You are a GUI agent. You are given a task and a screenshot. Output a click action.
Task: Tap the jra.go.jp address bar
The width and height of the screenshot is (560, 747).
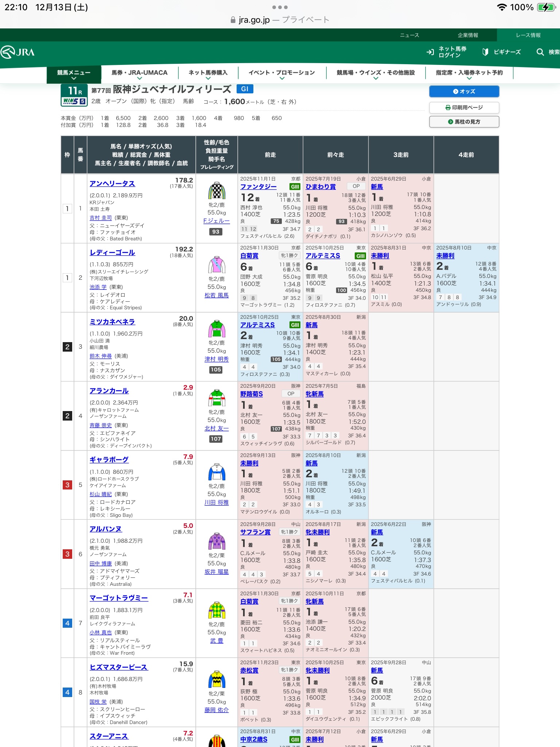tap(280, 20)
